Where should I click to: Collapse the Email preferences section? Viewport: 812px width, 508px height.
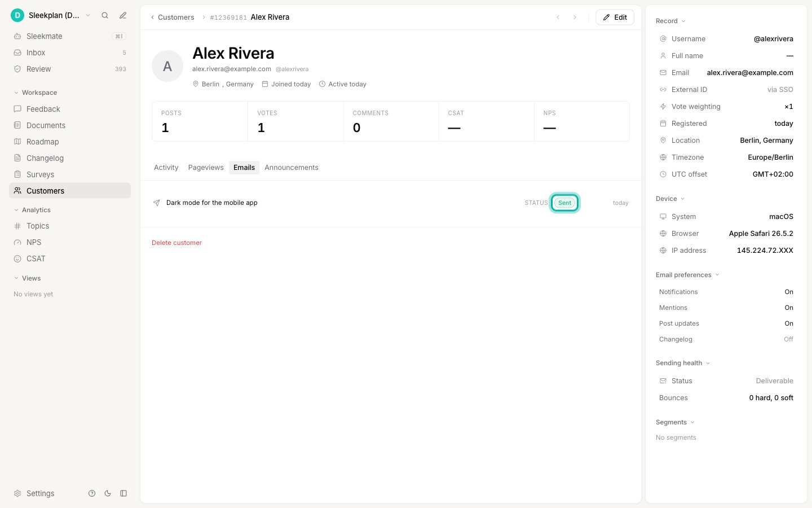pos(687,275)
